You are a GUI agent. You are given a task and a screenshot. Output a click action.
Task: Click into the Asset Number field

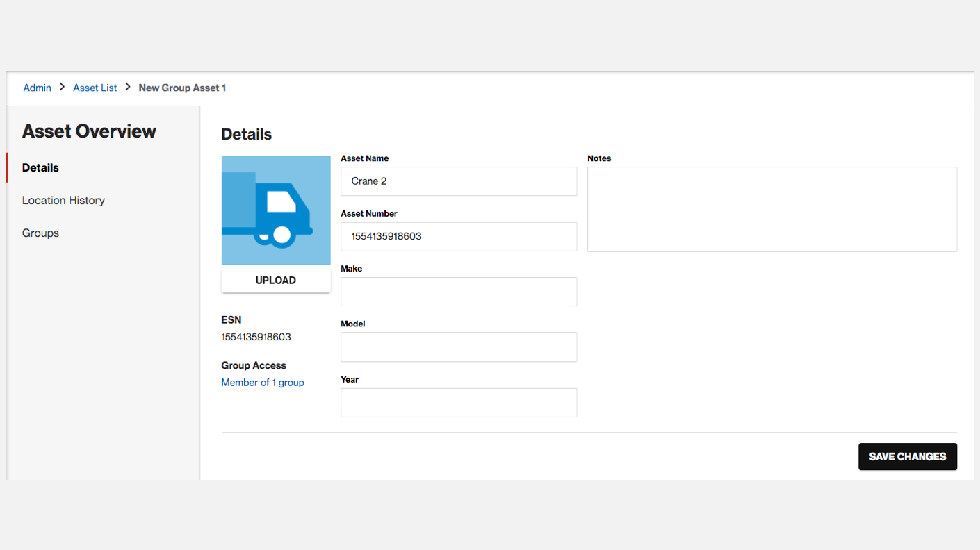pos(459,236)
